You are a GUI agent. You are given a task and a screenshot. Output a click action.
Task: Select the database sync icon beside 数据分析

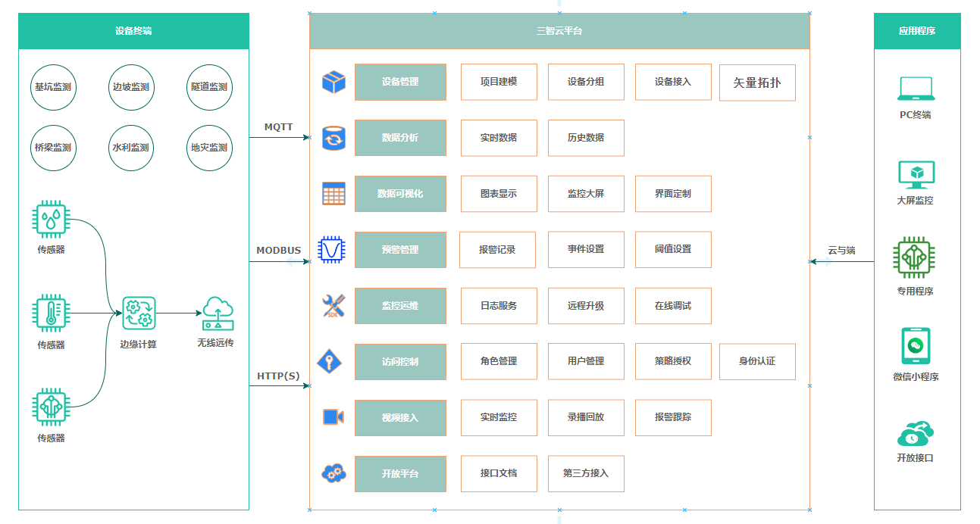[x=333, y=138]
